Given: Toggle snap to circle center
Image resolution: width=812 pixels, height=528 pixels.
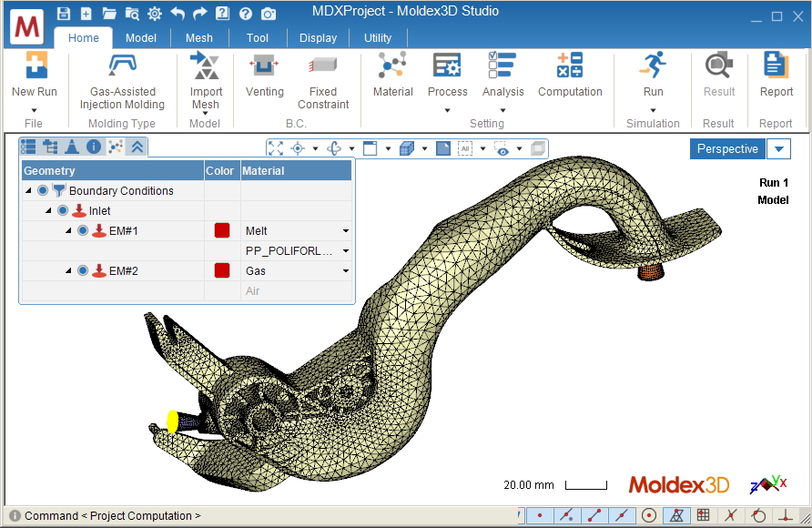Looking at the screenshot, I should 649,515.
